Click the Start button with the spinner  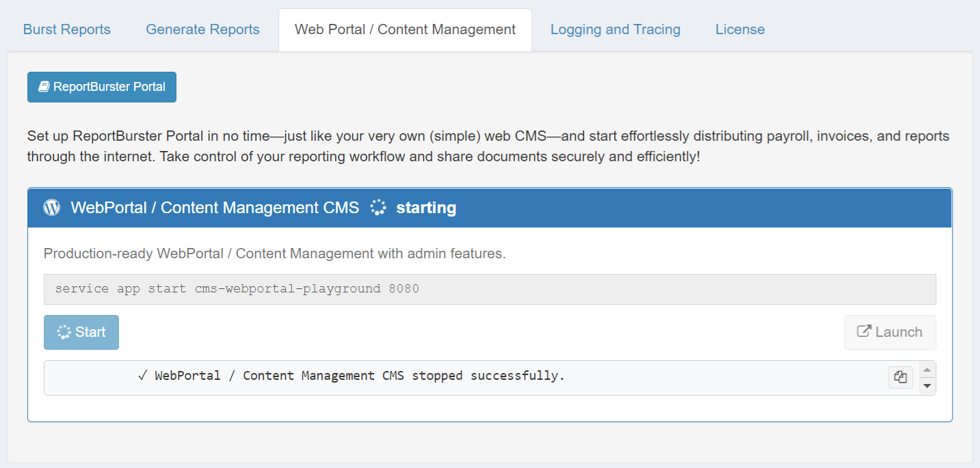[x=81, y=332]
